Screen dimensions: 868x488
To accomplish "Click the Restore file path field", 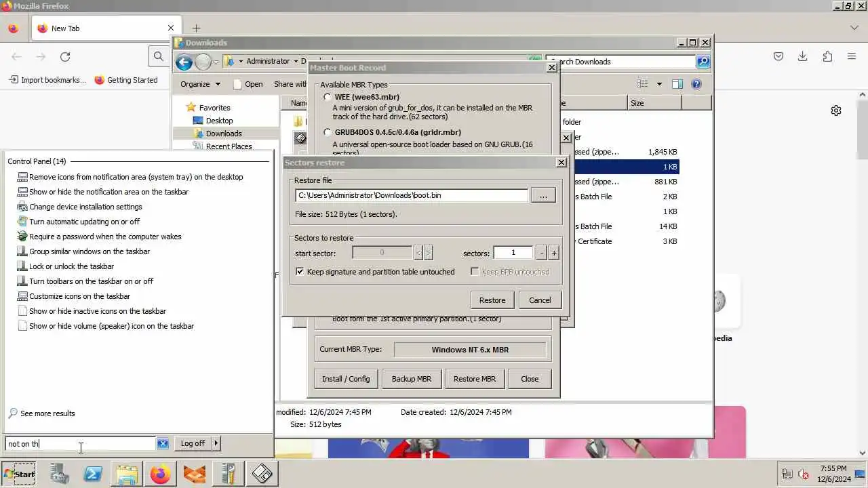I will point(412,195).
